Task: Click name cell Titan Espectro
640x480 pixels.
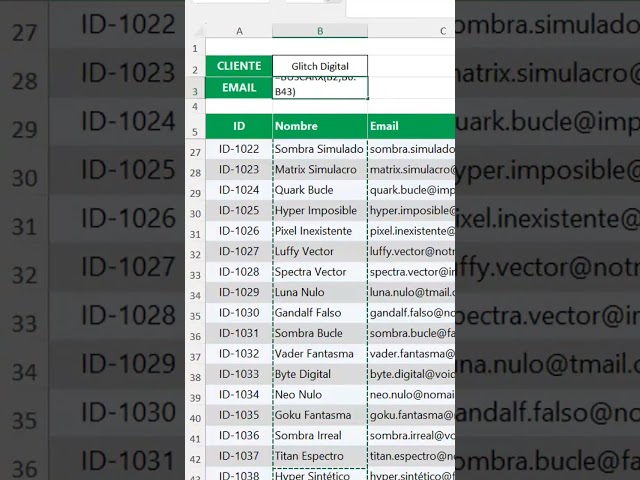Action: [x=320, y=456]
